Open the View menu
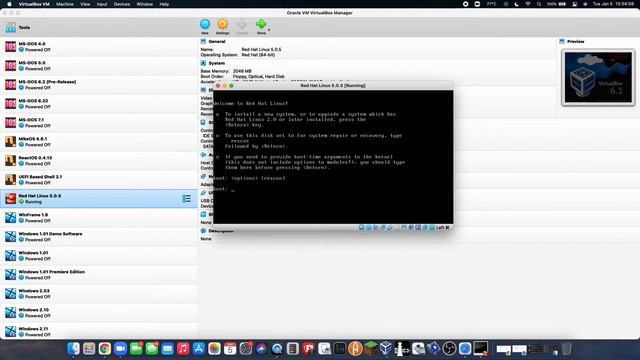The height and width of the screenshot is (360, 640). click(85, 4)
